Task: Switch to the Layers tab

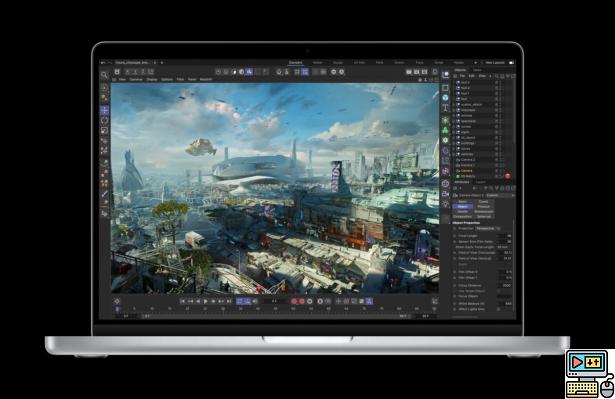Action: [x=480, y=182]
